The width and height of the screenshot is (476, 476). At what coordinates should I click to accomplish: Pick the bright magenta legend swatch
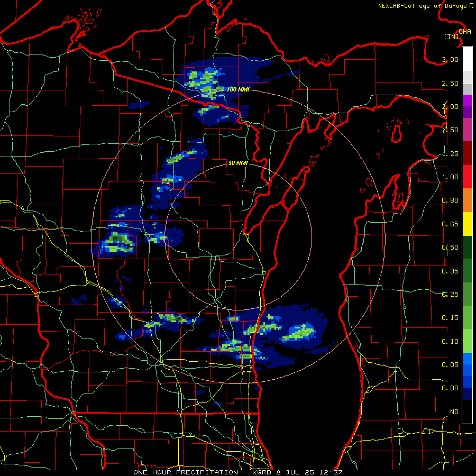pos(467,100)
